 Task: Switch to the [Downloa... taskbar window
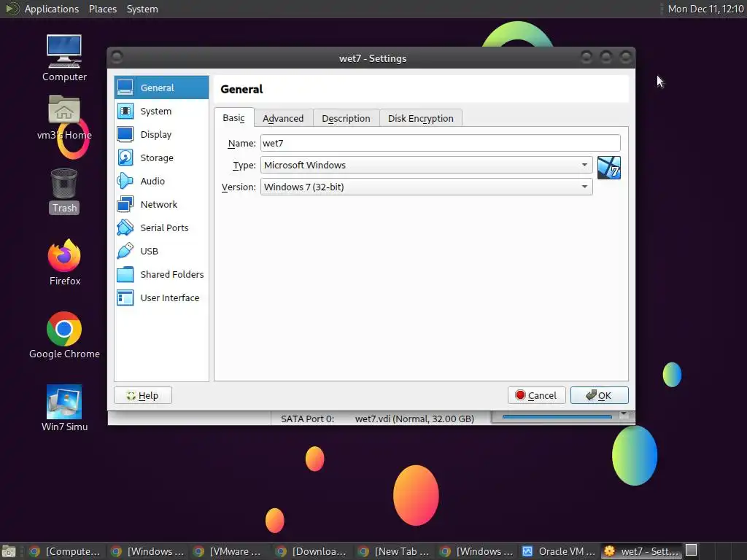pos(311,551)
